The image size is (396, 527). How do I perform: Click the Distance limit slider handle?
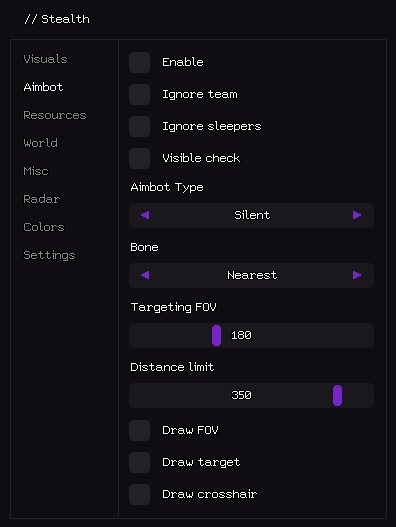[x=338, y=396]
